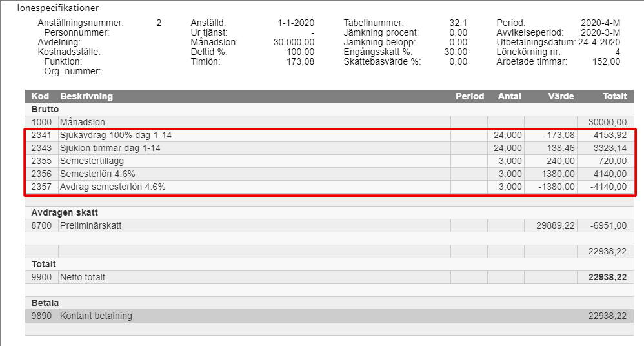Click the Månadslön value 30.000,00 in header
Image resolution: width=644 pixels, height=346 pixels.
point(294,43)
